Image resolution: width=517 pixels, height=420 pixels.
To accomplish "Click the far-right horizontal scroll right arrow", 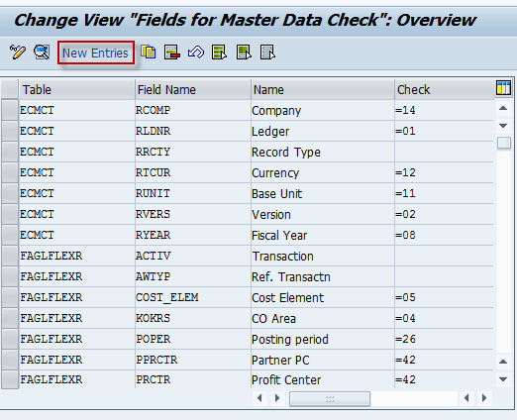I will click(x=484, y=398).
